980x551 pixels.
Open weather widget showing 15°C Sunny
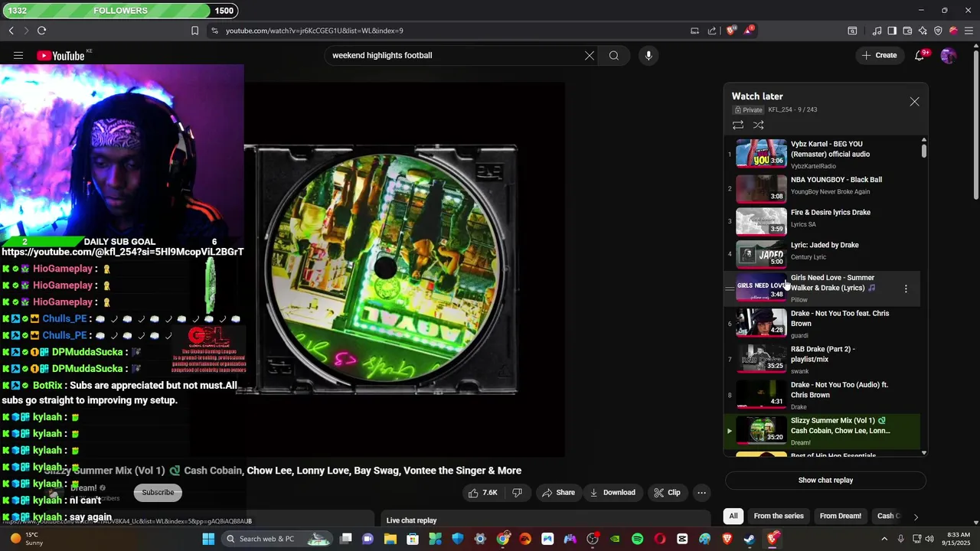(28, 539)
